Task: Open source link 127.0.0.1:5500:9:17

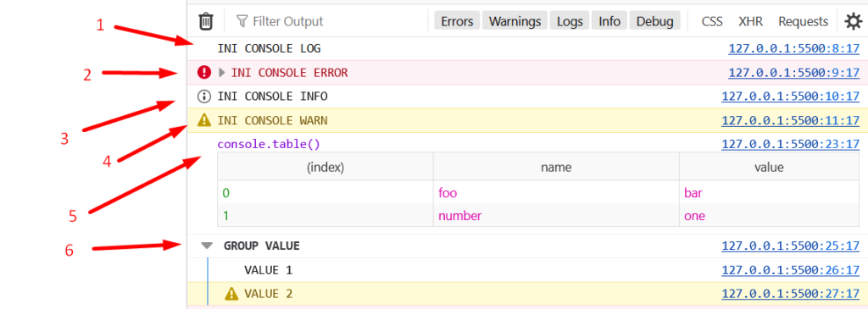Action: click(793, 73)
